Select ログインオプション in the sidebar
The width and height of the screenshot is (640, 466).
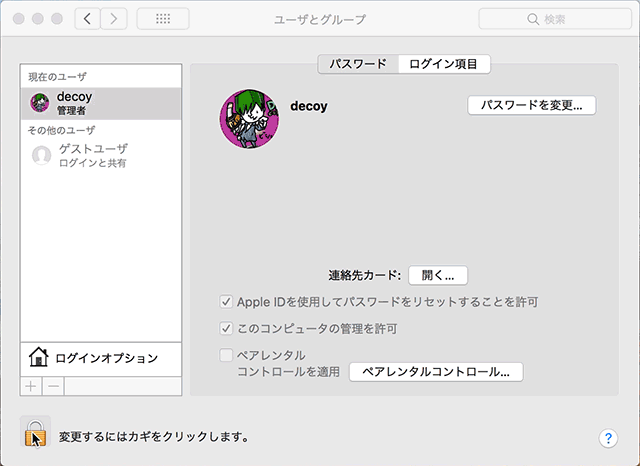coord(101,358)
